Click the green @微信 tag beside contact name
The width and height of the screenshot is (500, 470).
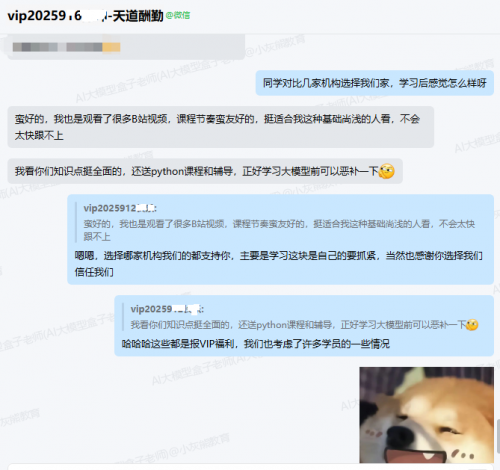[x=178, y=15]
